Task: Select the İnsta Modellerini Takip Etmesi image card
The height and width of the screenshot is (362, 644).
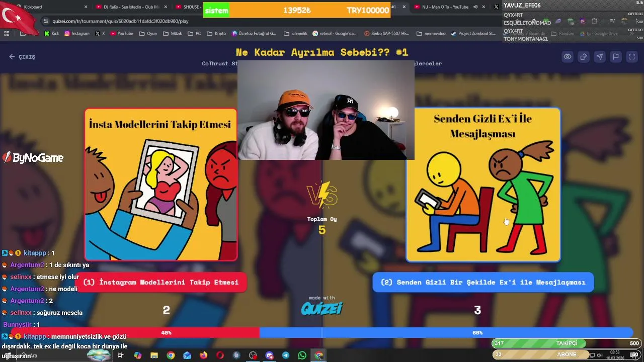Action: coord(161,185)
